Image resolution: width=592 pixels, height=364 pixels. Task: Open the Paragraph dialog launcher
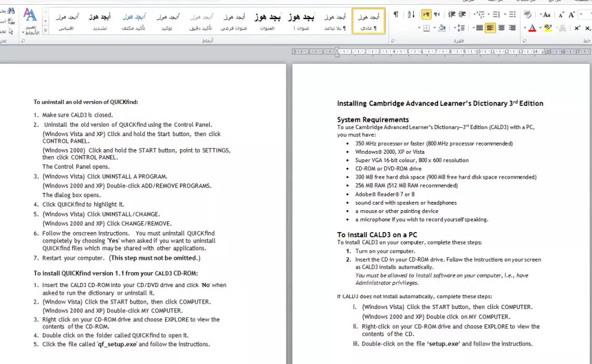point(393,41)
